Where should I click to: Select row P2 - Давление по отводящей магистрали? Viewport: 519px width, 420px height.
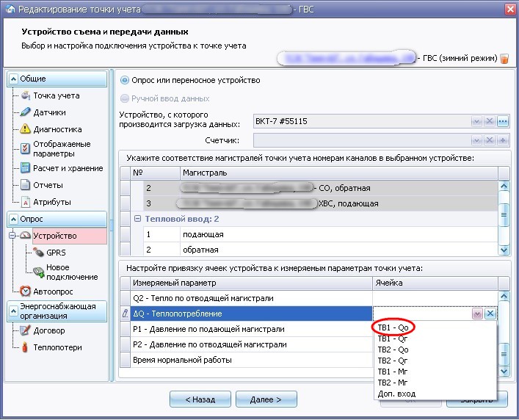pos(251,344)
